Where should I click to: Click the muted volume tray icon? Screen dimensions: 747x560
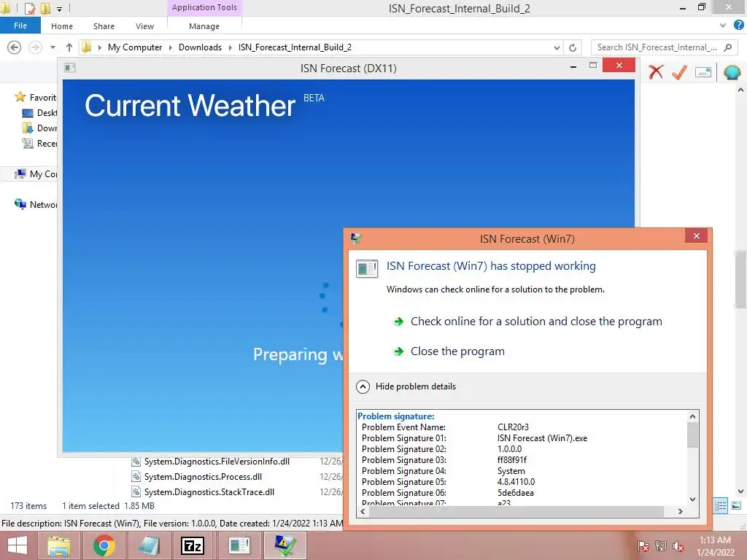pos(678,546)
